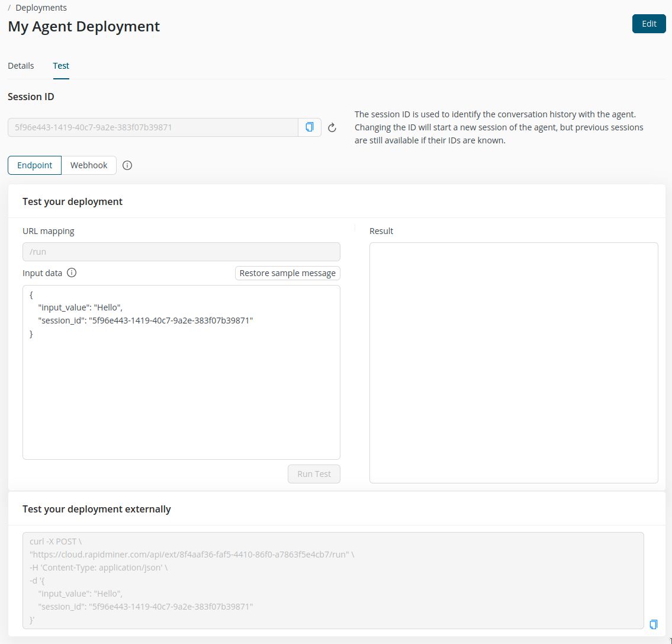Click inside the empty Result panel
The width and height of the screenshot is (672, 644).
point(513,363)
